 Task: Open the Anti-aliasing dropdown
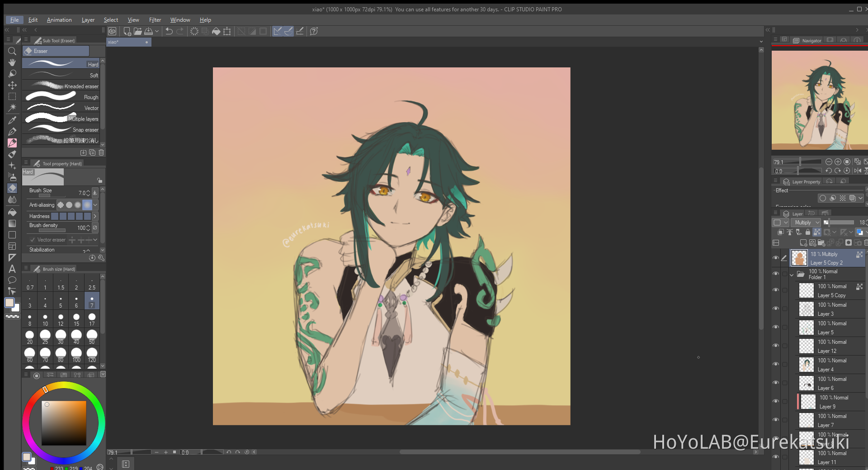[95, 204]
